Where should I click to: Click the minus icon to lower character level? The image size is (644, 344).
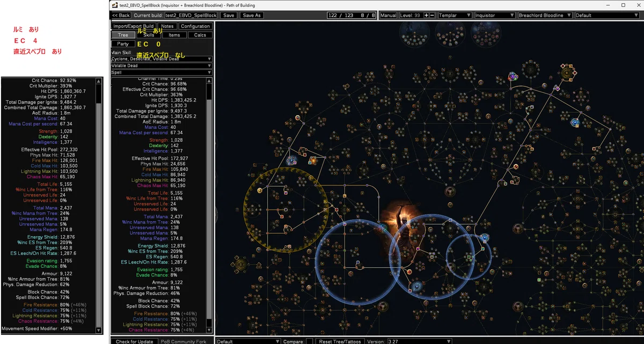point(432,16)
